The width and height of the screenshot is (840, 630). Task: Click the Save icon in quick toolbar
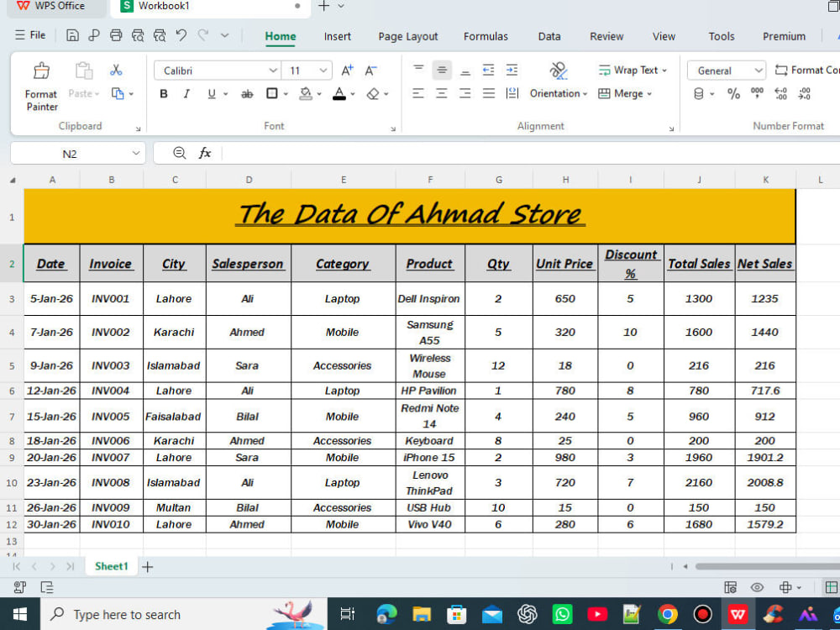point(72,35)
